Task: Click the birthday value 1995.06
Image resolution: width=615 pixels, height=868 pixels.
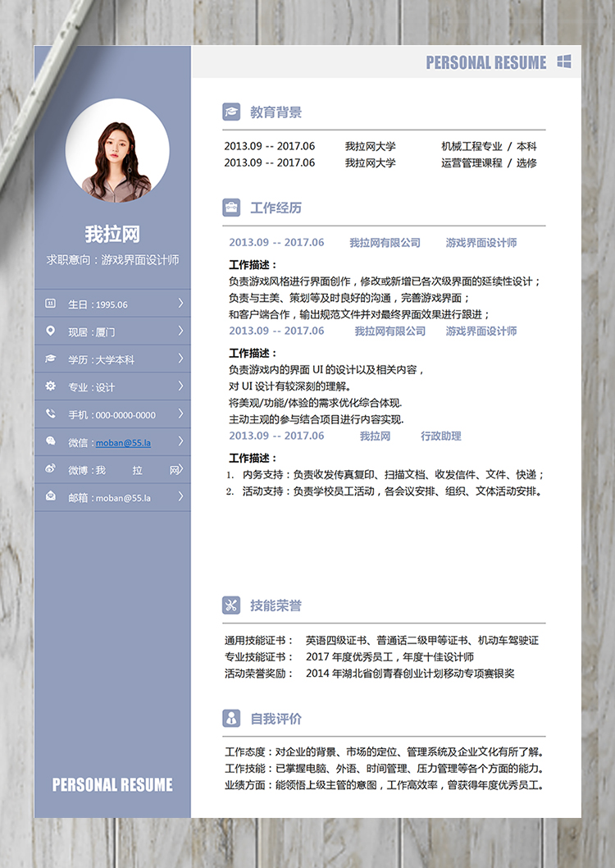Action: click(x=112, y=304)
